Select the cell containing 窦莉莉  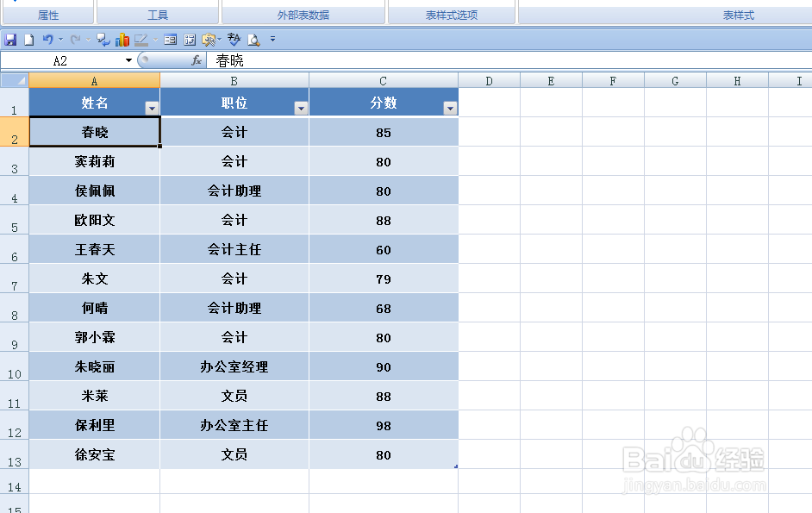point(94,162)
